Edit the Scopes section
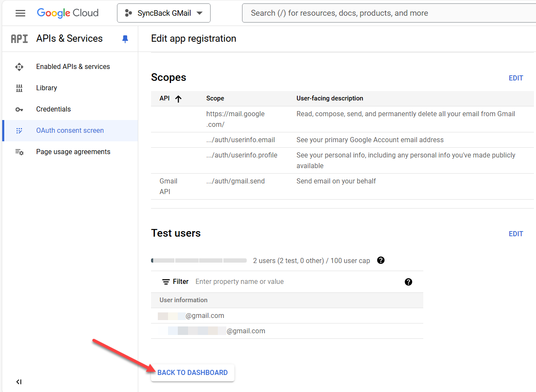Image resolution: width=536 pixels, height=392 pixels. 516,78
